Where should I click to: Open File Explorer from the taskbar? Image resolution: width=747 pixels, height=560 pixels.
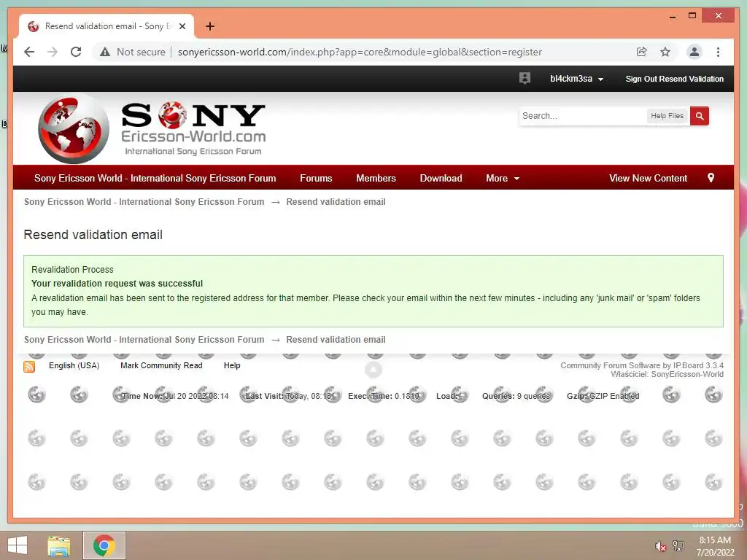point(58,545)
